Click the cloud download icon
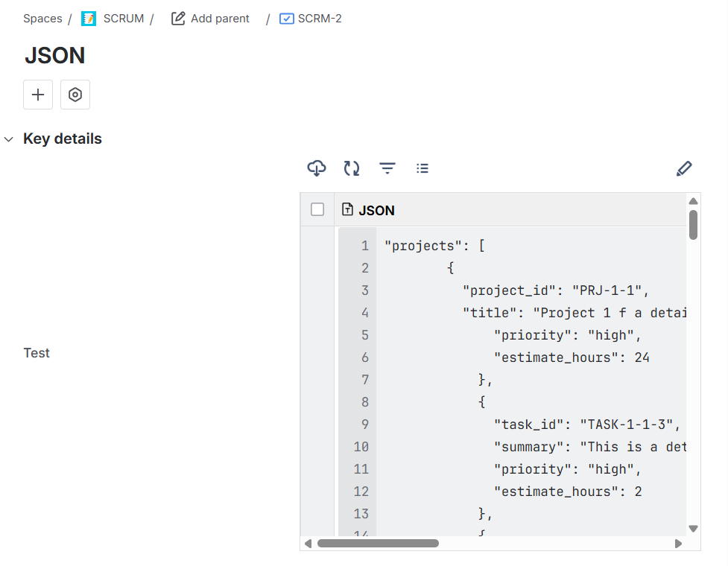This screenshot has width=728, height=566. [x=317, y=168]
